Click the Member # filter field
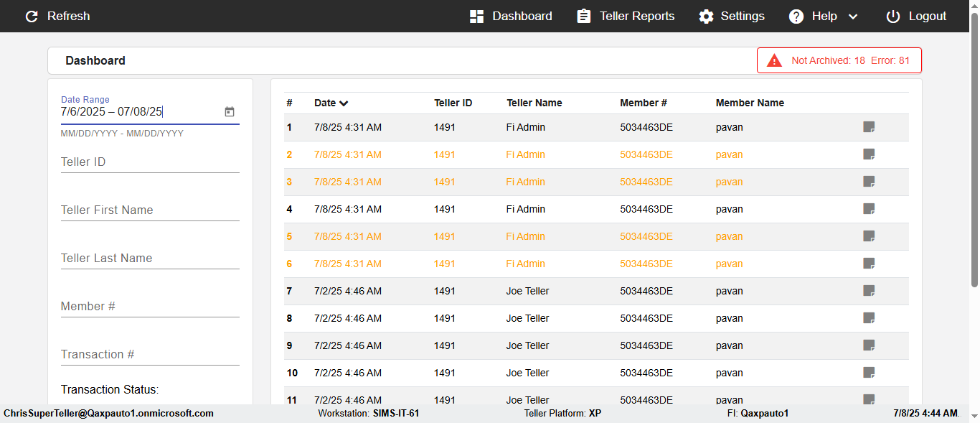This screenshot has width=980, height=423. point(150,307)
